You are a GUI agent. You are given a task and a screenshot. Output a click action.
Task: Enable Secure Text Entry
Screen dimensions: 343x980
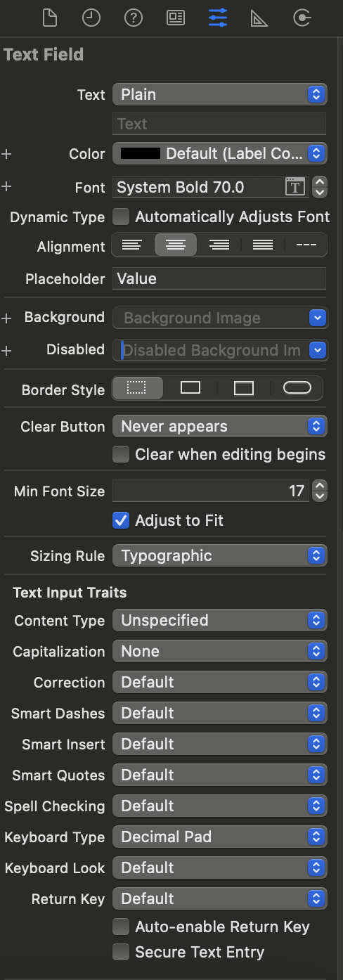(x=122, y=952)
